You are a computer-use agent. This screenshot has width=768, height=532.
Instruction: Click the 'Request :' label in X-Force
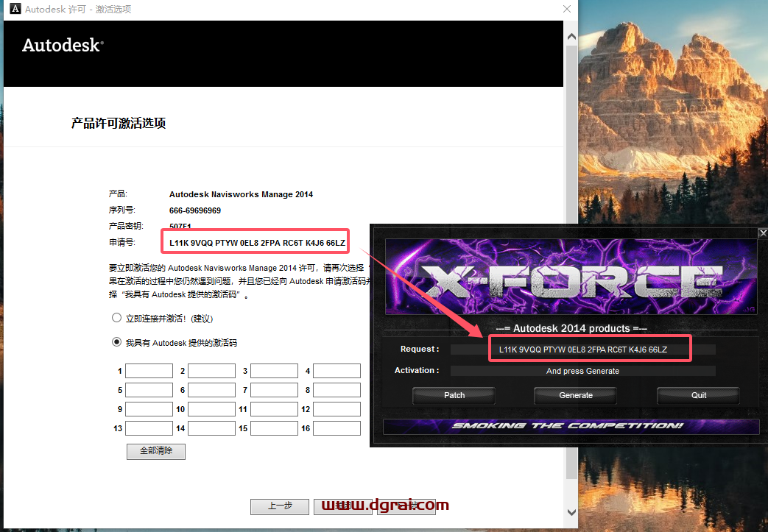[x=420, y=349]
